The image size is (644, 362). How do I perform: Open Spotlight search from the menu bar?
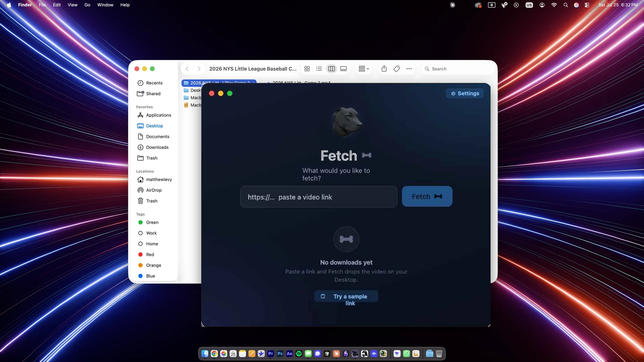point(566,5)
